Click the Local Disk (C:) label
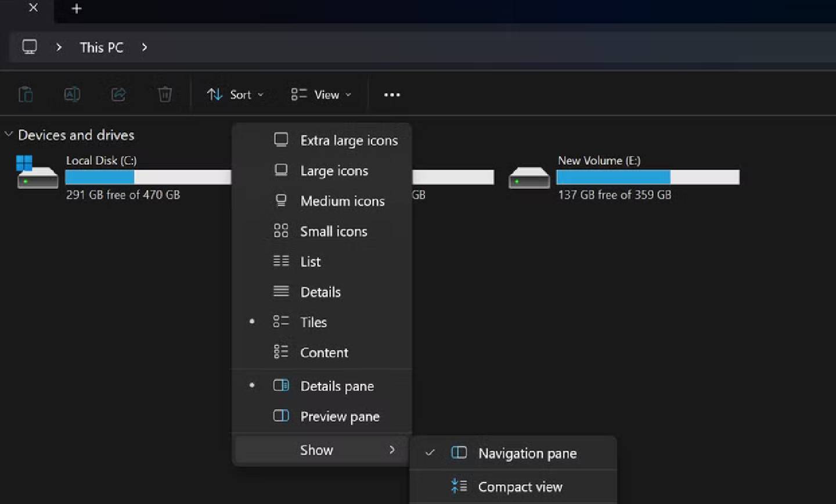This screenshot has height=504, width=836. (x=102, y=160)
